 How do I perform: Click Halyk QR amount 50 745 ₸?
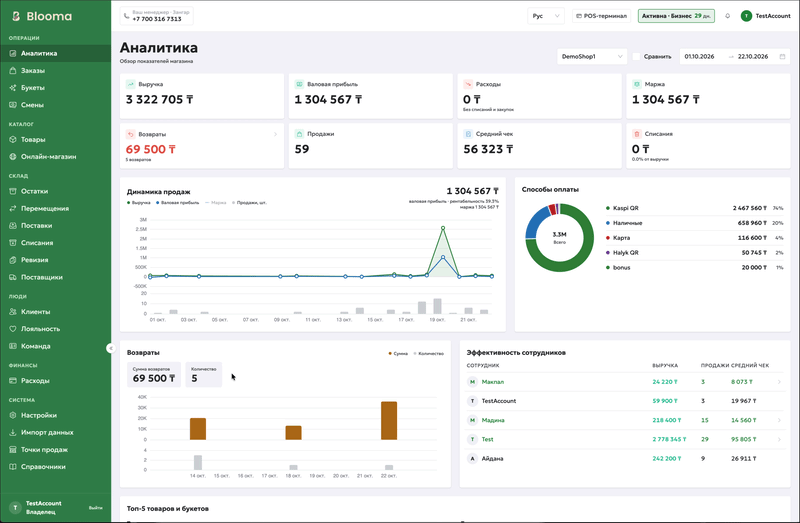[754, 253]
